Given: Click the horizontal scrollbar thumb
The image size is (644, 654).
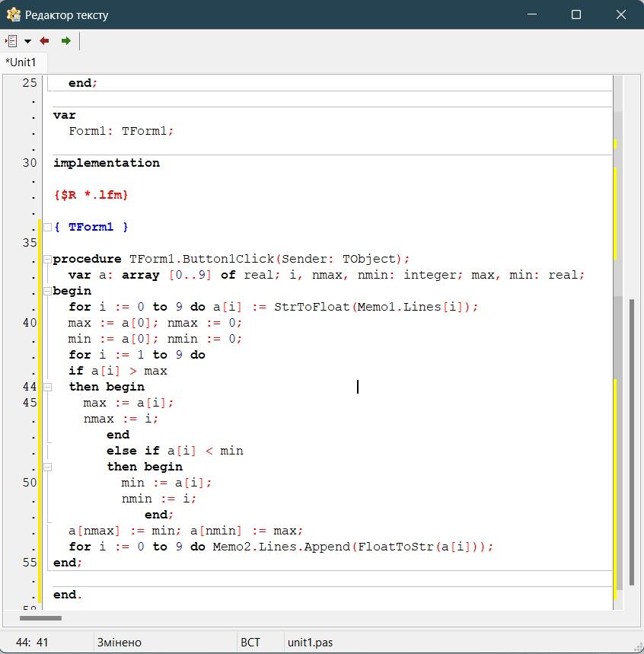Looking at the screenshot, I should [40, 618].
